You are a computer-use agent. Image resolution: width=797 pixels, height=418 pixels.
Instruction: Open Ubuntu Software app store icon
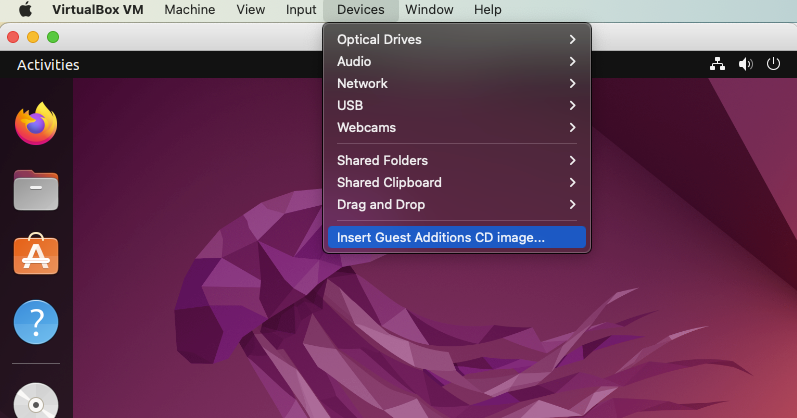point(36,256)
